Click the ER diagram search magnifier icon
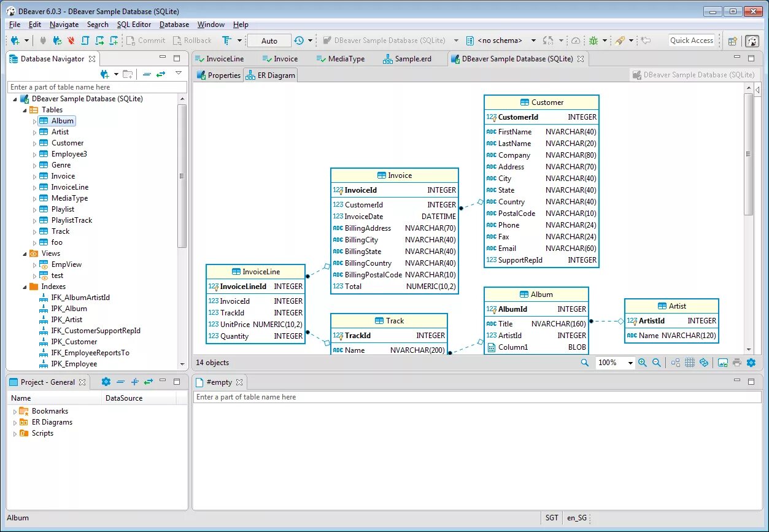Viewport: 769px width, 532px height. [x=585, y=363]
